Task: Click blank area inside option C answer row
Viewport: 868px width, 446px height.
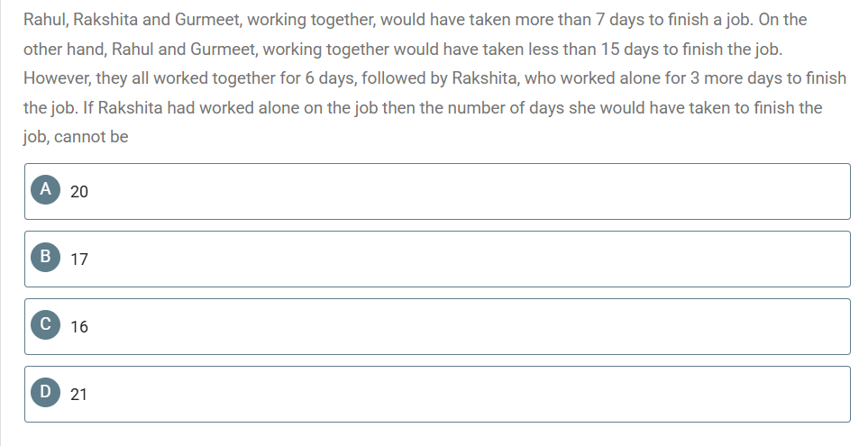Action: [471, 326]
